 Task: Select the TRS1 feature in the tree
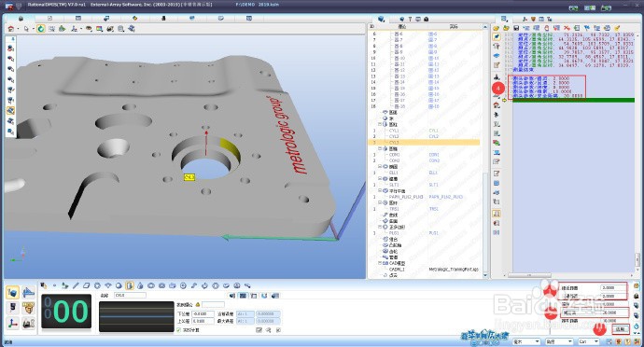394,209
